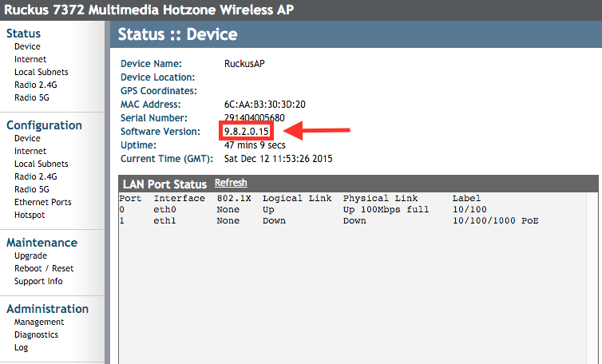Open the Log page
Screen dimensions: 602x364
point(21,347)
